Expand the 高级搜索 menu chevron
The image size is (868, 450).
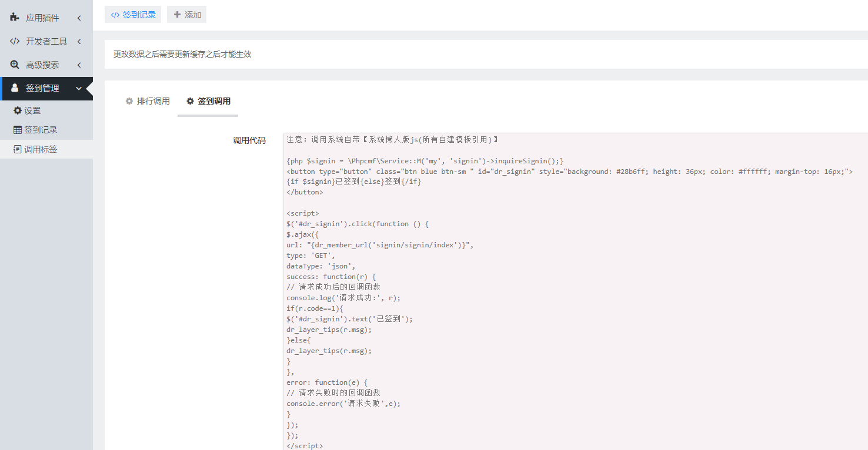click(79, 65)
